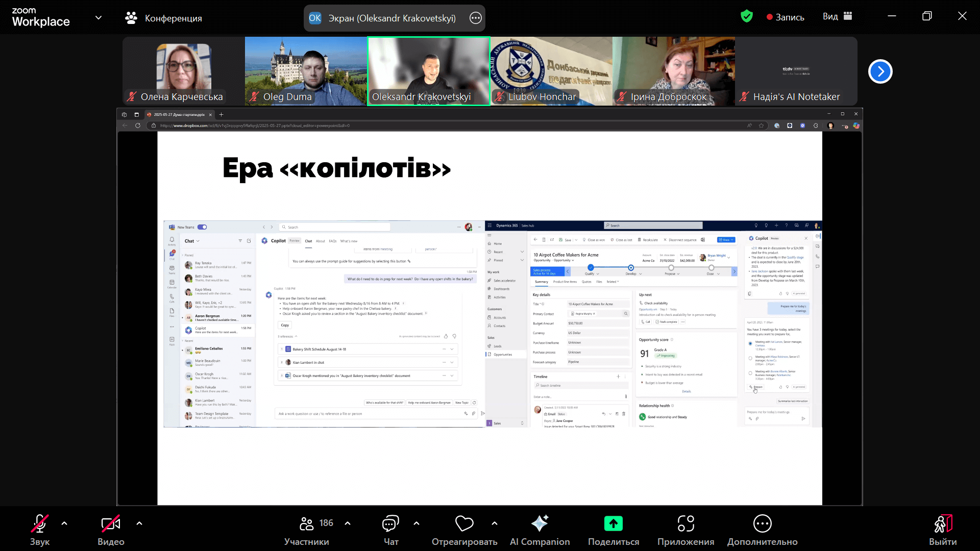Click browser reload button in shared screen
980x551 pixels.
[x=137, y=126]
